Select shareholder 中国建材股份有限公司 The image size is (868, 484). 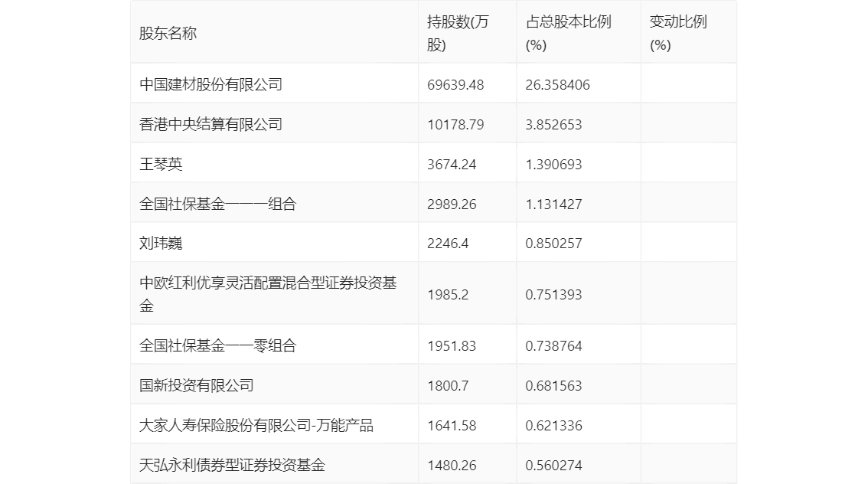[211, 85]
